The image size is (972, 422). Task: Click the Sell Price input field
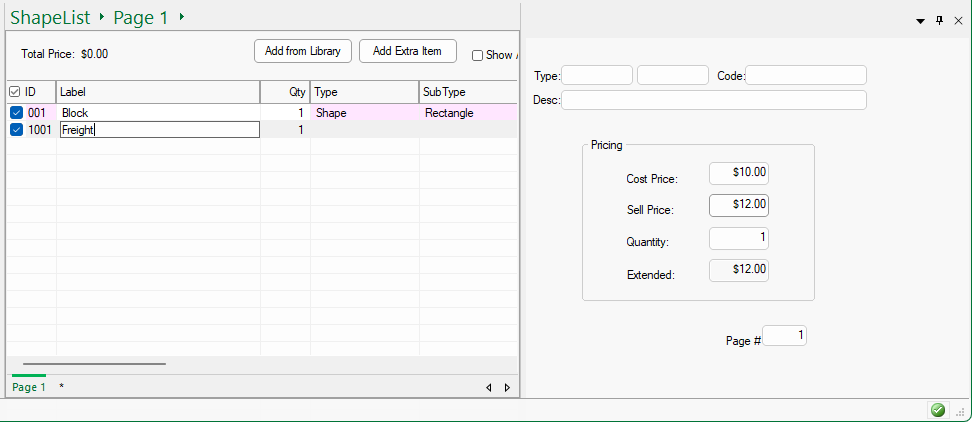coord(738,205)
